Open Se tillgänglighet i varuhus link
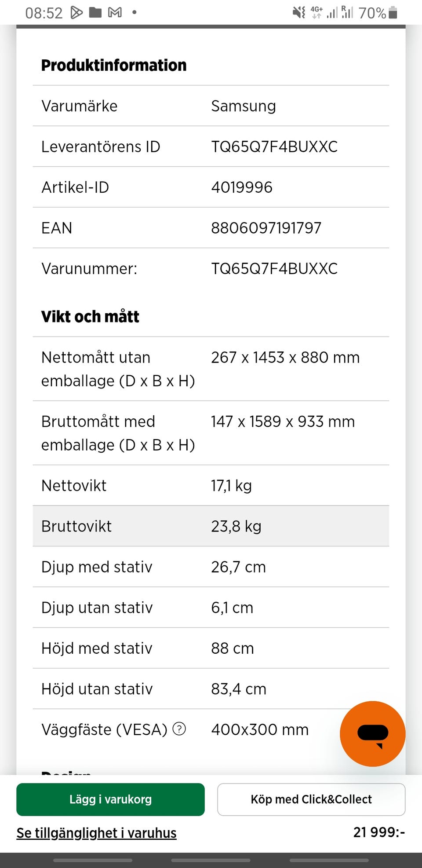 tap(96, 833)
